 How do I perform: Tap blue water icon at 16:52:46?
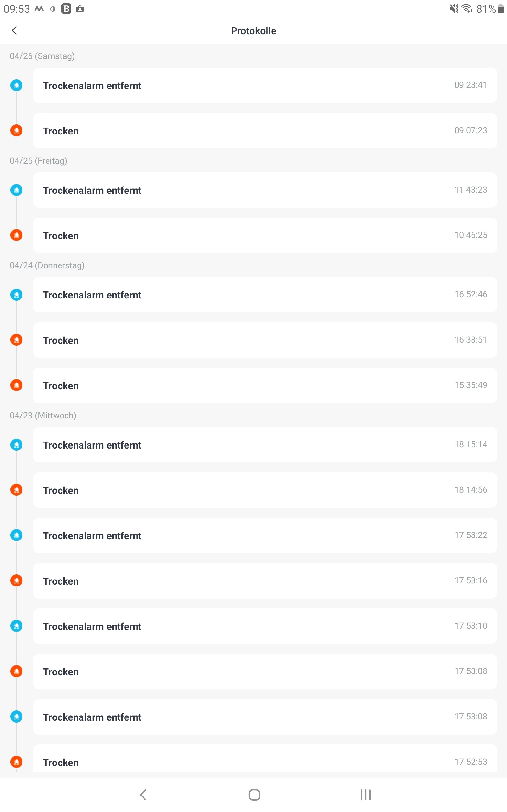click(16, 295)
